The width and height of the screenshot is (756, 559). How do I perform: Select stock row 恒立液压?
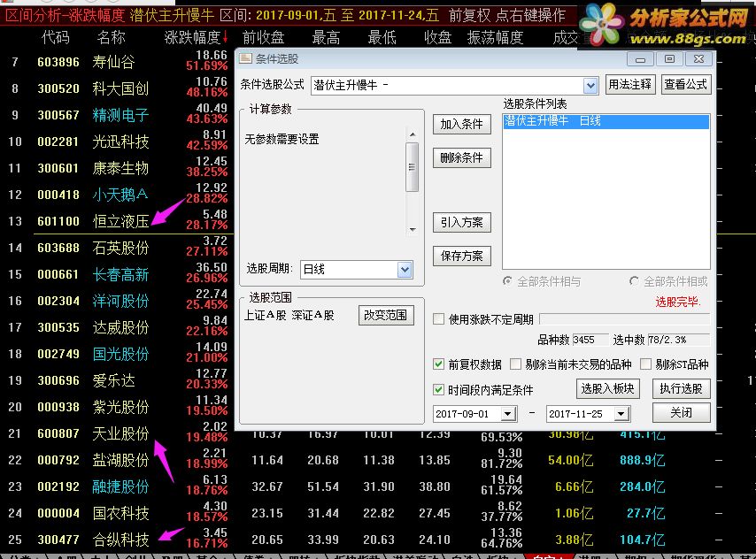(120, 221)
